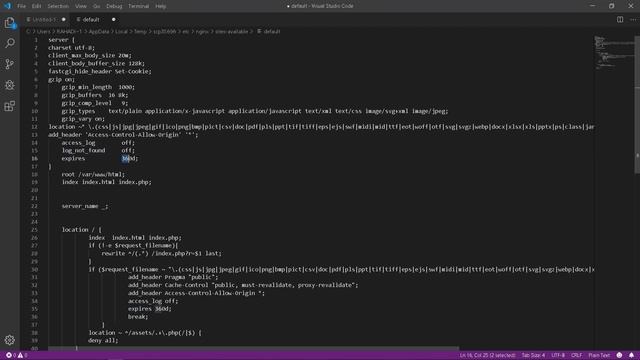Click 'charset utf-8;' on line 2
Image resolution: width=640 pixels, height=360 pixels.
(71, 48)
